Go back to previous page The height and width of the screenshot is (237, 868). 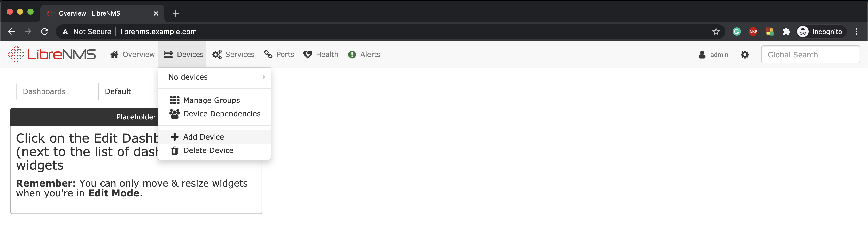[x=11, y=32]
